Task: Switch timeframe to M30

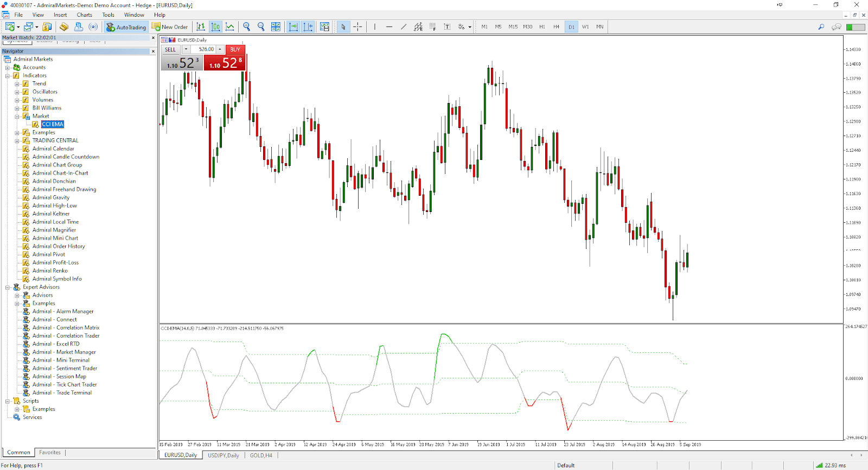Action: pos(527,27)
